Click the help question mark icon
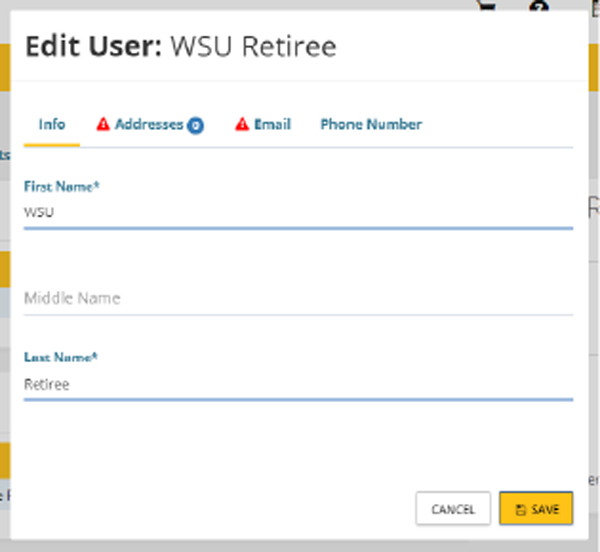 pos(541,6)
